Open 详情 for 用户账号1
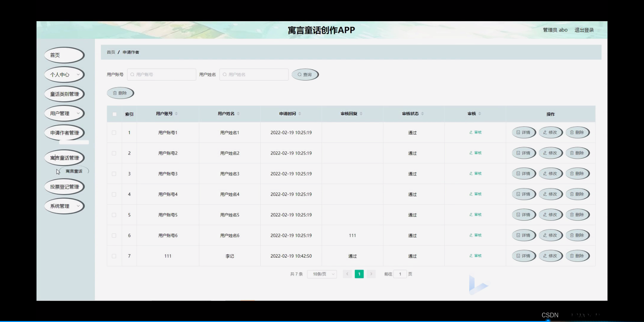 pyautogui.click(x=524, y=132)
